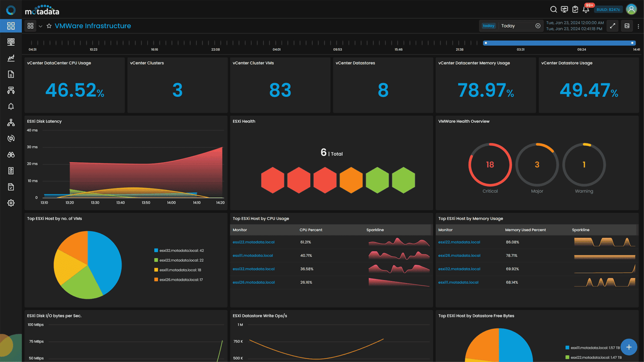This screenshot has height=362, width=644.
Task: Open the Log document icon in sidebar
Action: pyautogui.click(x=11, y=74)
